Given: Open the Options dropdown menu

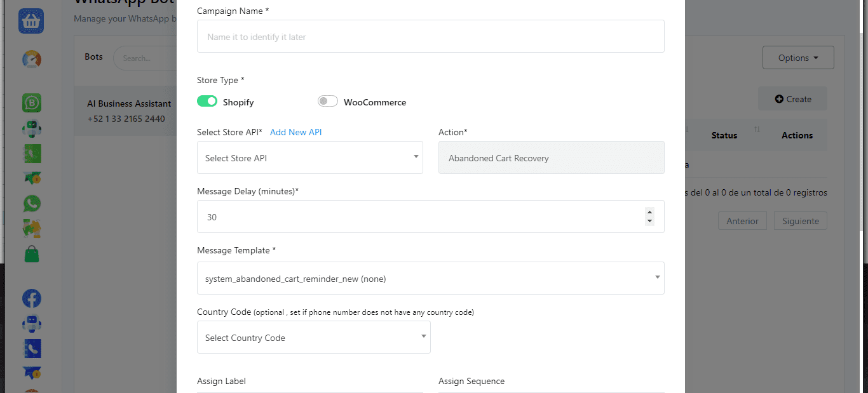Looking at the screenshot, I should tap(797, 58).
